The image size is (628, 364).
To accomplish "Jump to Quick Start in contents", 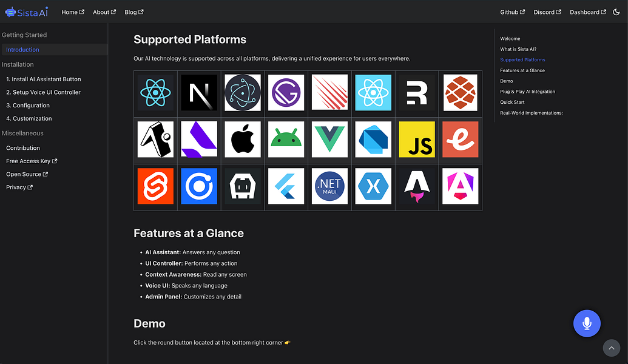I will point(512,102).
